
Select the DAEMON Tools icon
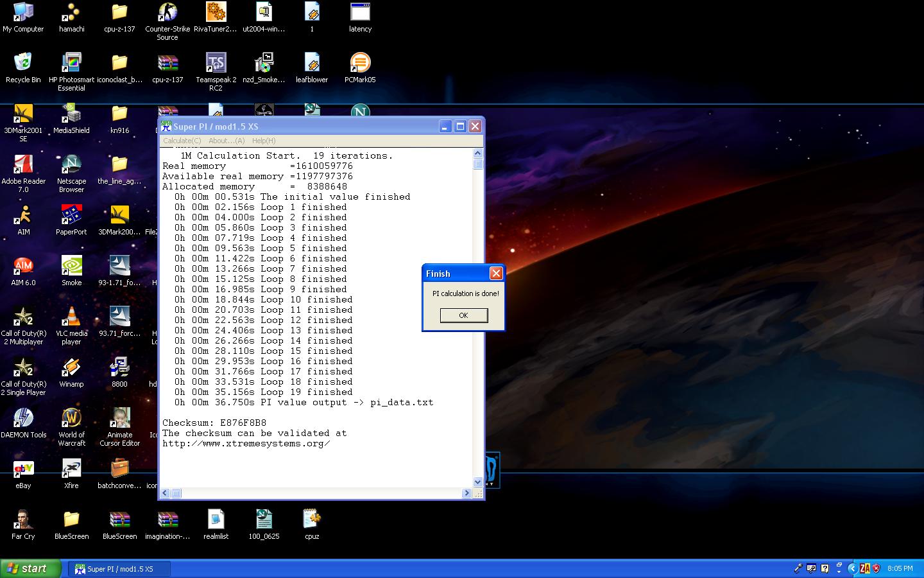point(23,423)
